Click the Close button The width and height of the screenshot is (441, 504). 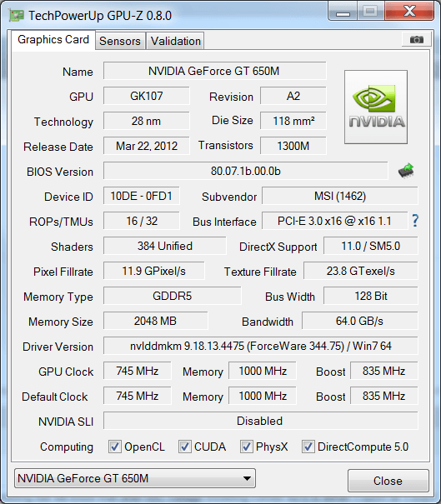[x=388, y=481]
